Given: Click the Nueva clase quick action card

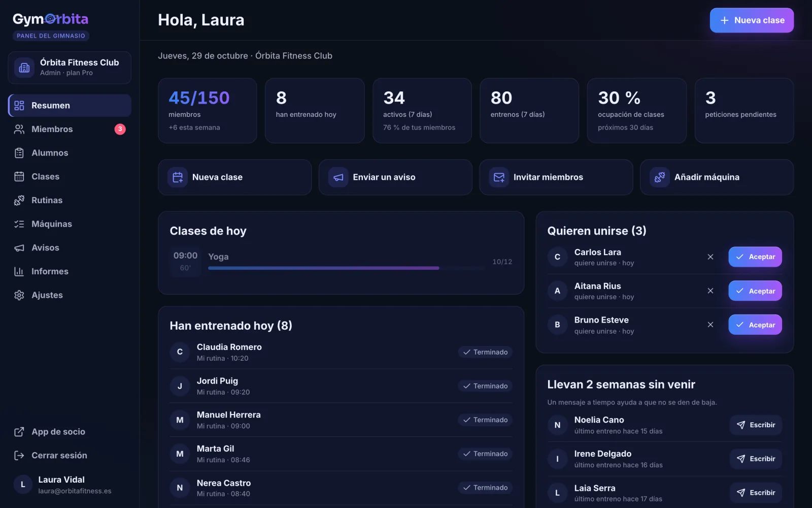Looking at the screenshot, I should (x=234, y=177).
